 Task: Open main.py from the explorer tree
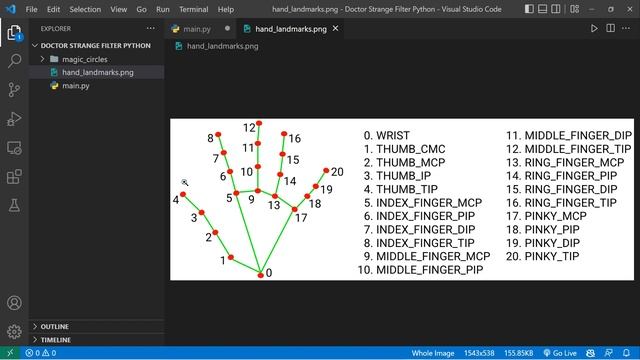tap(96, 86)
